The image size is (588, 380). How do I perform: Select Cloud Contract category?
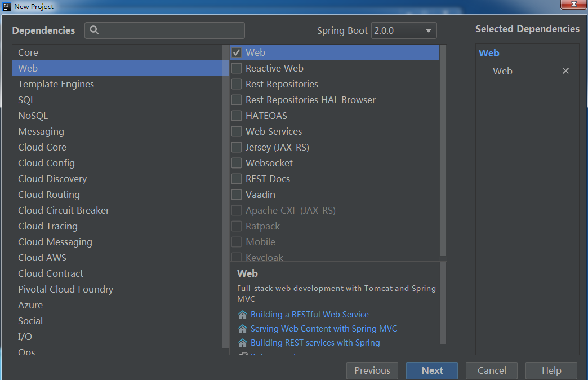117,273
